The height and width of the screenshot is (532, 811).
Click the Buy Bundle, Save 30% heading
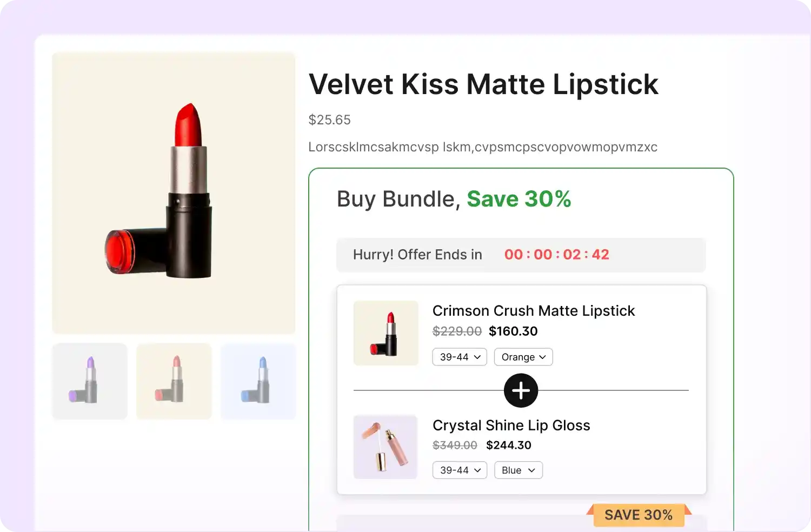point(454,199)
